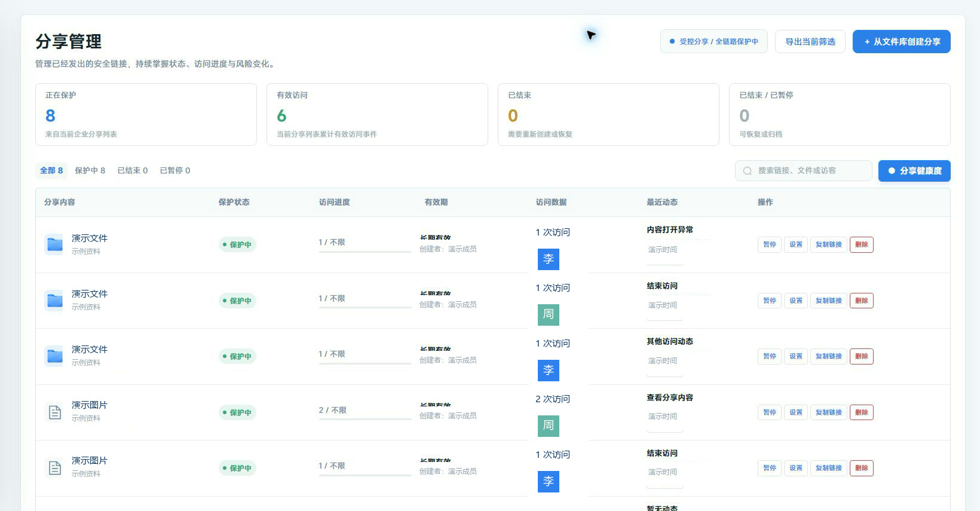Image resolution: width=980 pixels, height=511 pixels.
Task: Click 内容打开异常 activity text
Action: click(x=670, y=230)
